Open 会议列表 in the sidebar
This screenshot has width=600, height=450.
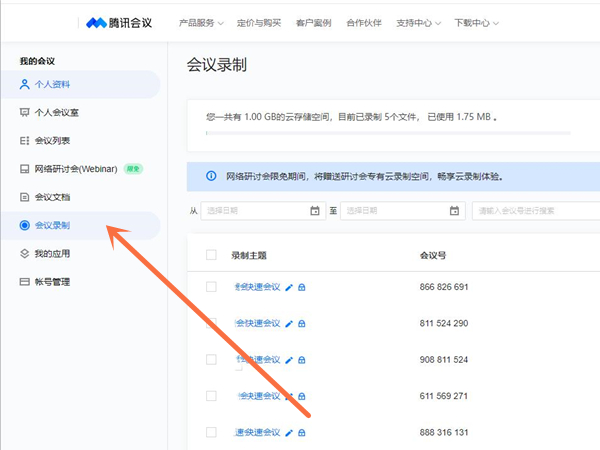tap(51, 141)
